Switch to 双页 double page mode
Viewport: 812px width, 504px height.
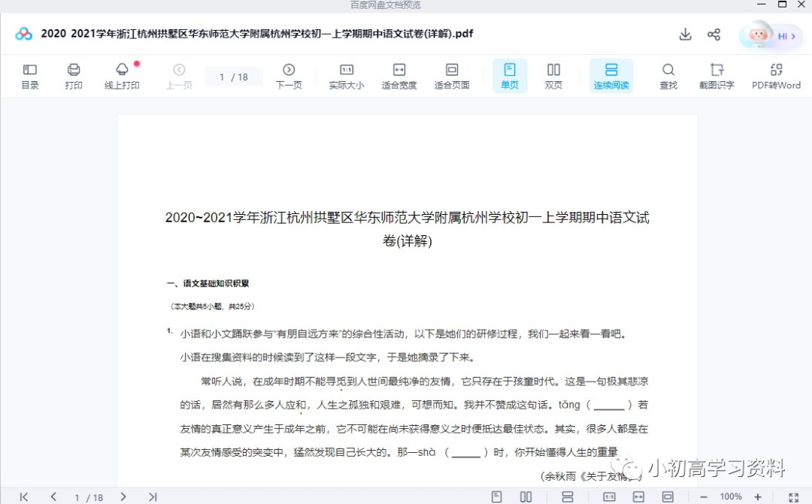[553, 76]
